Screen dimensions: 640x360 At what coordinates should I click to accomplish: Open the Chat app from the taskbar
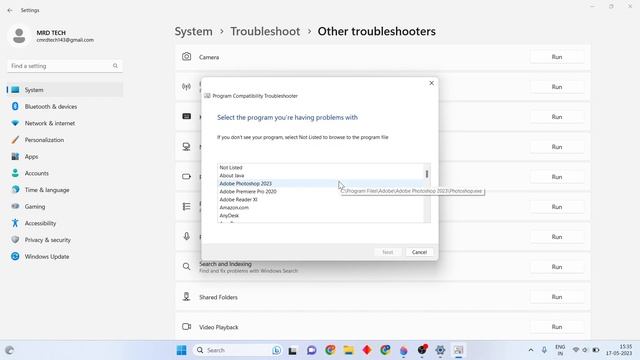coord(311,350)
